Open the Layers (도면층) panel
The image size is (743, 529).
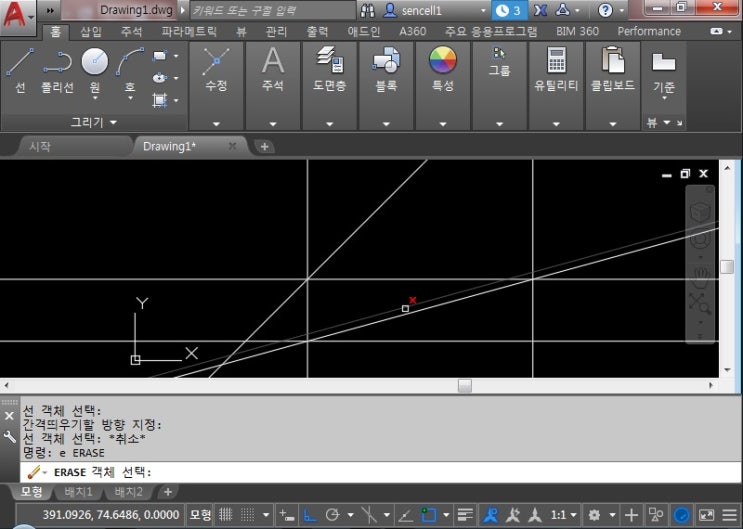pyautogui.click(x=329, y=85)
